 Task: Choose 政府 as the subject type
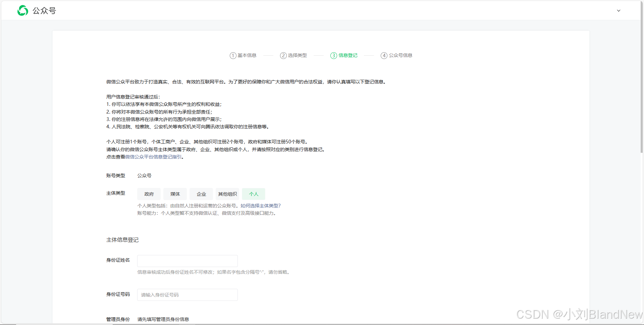149,194
